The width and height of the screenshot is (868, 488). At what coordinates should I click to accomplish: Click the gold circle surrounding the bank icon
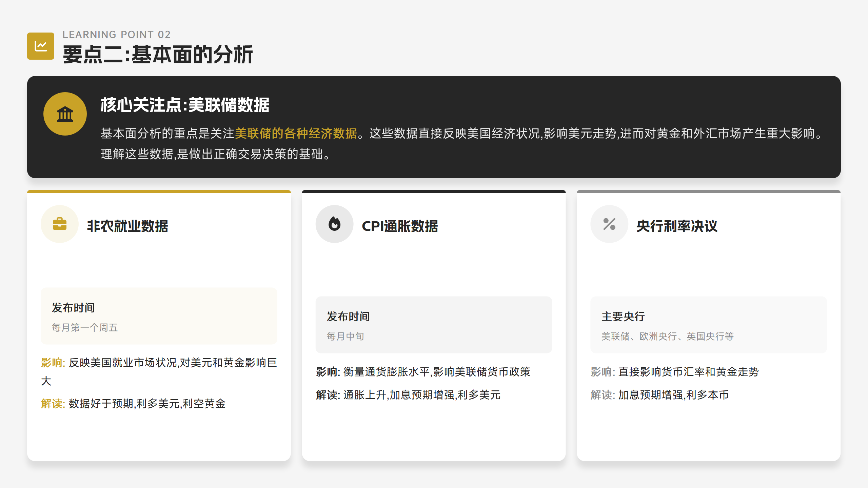(x=65, y=114)
